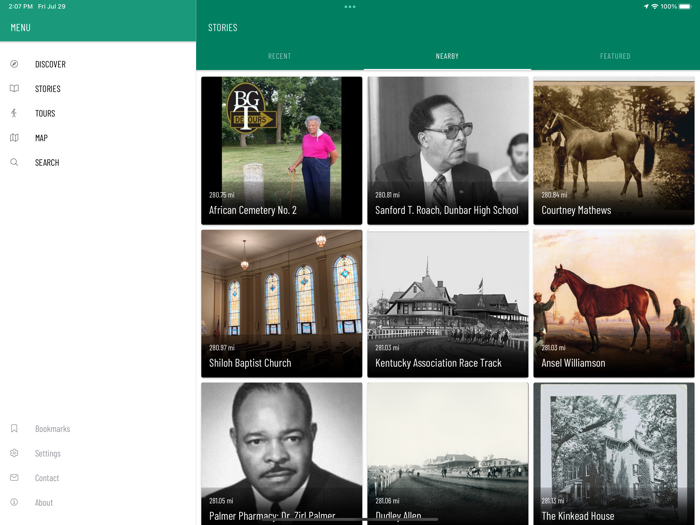The height and width of the screenshot is (525, 700).
Task: Click the About info icon
Action: click(x=14, y=502)
